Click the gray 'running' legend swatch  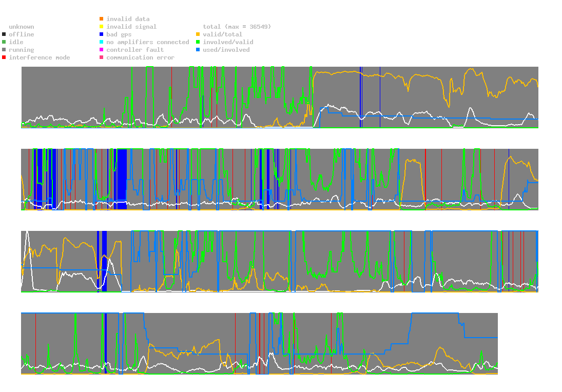[4, 50]
